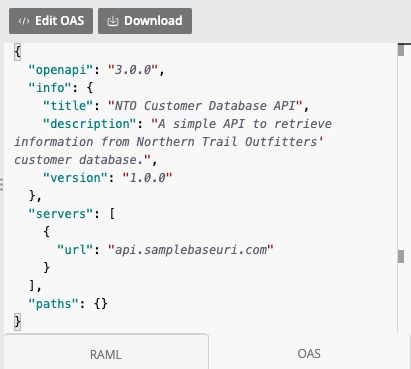Screen dimensions: 411x369
Task: Click the "description" key
Action: (x=90, y=124)
